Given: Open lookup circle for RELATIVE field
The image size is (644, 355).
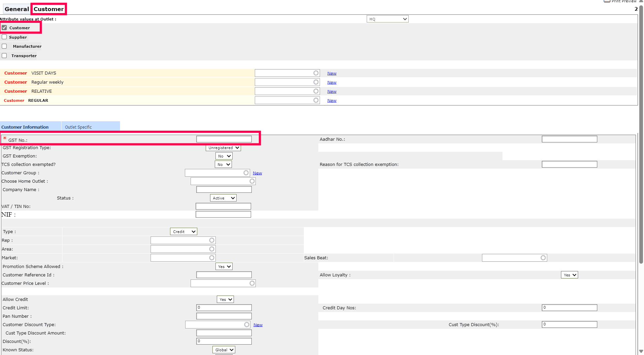Looking at the screenshot, I should (x=316, y=91).
